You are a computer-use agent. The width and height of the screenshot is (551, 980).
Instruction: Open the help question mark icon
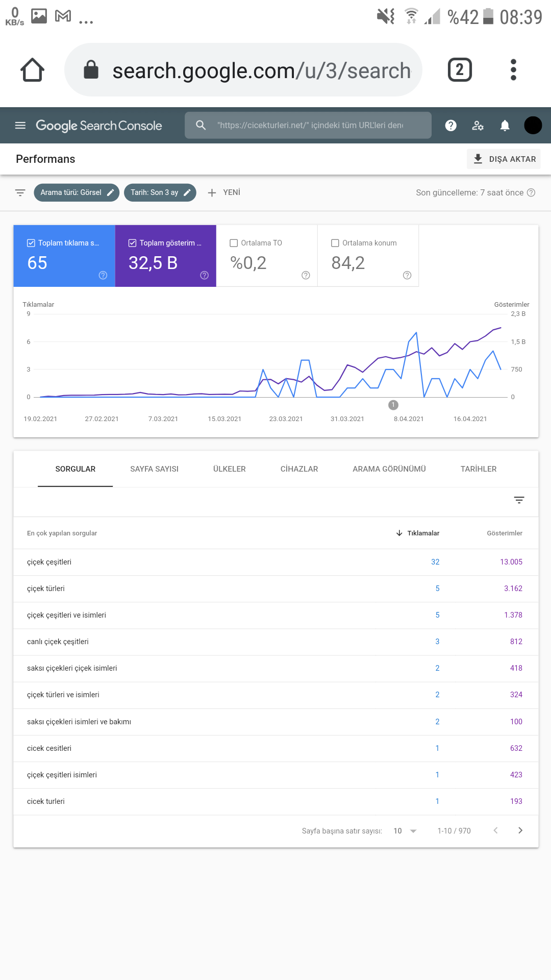click(450, 126)
